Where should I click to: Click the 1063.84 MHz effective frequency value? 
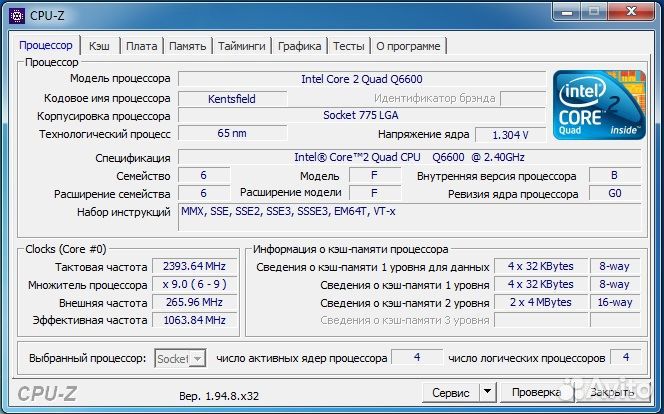point(194,320)
